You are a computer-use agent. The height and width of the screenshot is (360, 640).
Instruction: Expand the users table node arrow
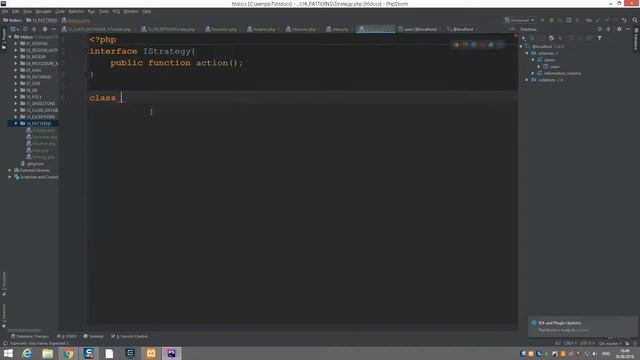click(539, 67)
